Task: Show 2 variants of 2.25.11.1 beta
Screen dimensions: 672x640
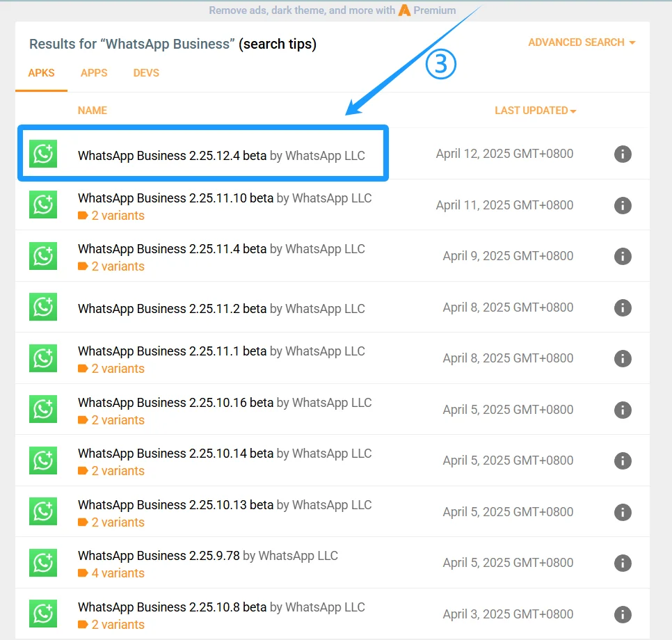Action: (x=111, y=369)
